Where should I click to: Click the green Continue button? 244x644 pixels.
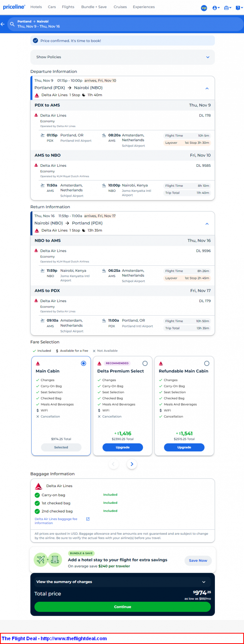click(x=122, y=607)
